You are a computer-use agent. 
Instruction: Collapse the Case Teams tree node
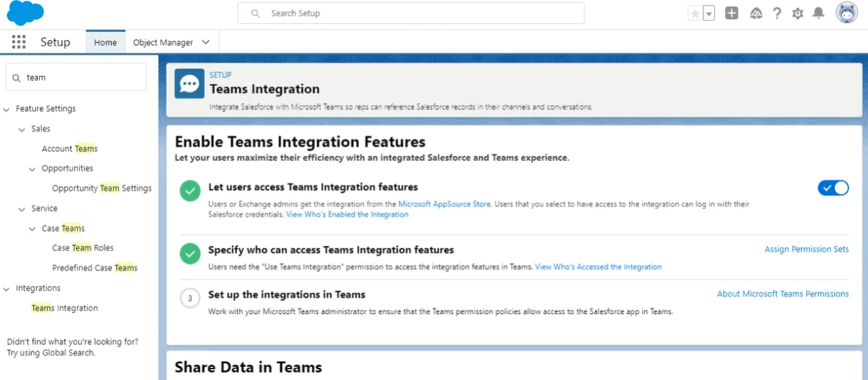32,229
